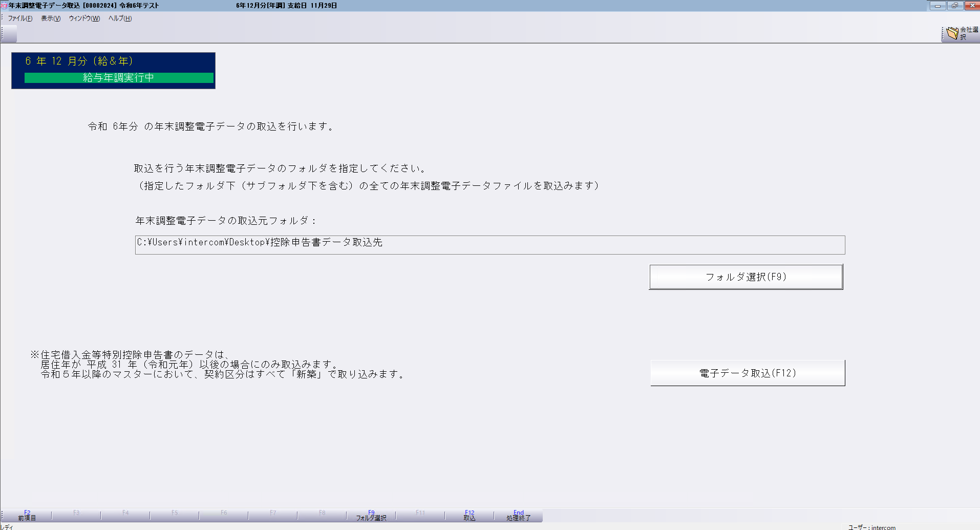Click the application icon in the title bar

[x=4, y=6]
